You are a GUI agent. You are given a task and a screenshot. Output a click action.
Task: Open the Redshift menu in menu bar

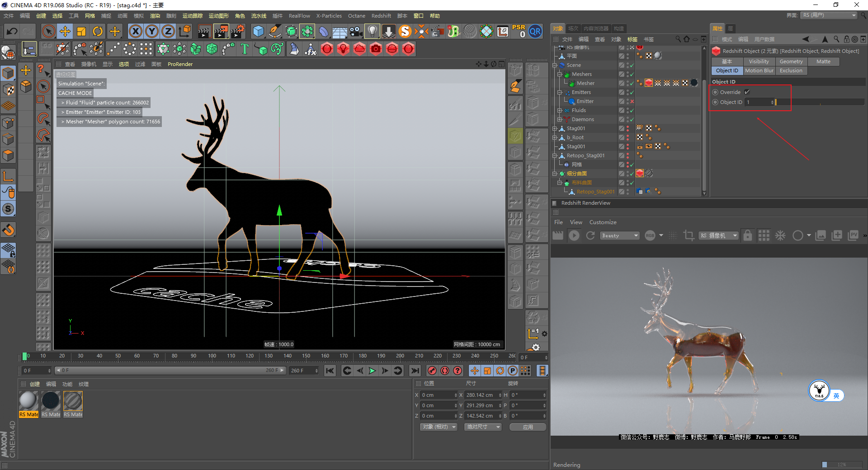(x=381, y=16)
